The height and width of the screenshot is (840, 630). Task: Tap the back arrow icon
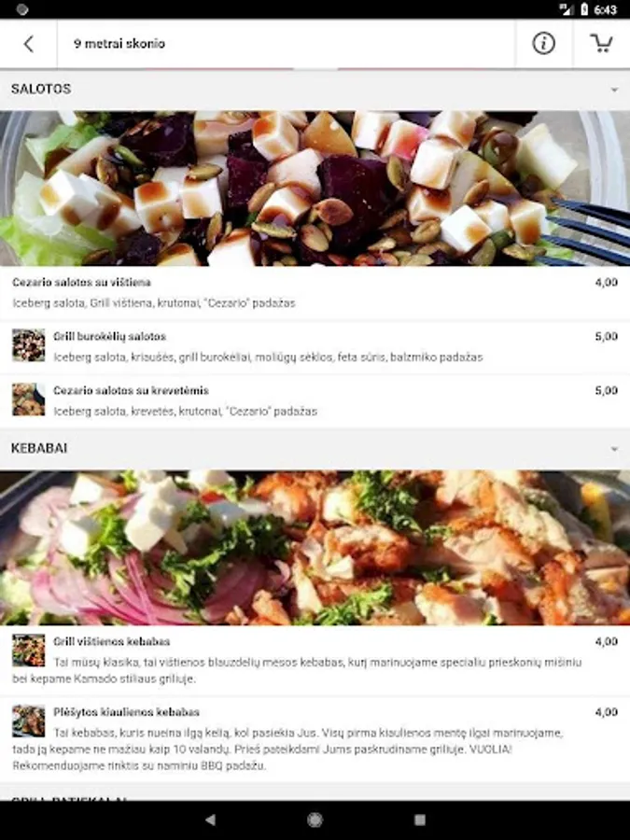[28, 44]
